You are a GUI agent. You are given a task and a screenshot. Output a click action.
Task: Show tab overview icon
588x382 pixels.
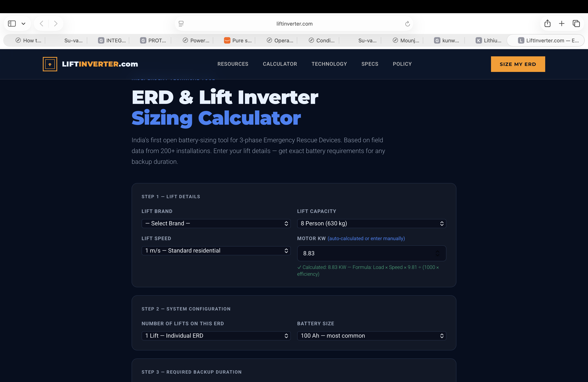(576, 23)
